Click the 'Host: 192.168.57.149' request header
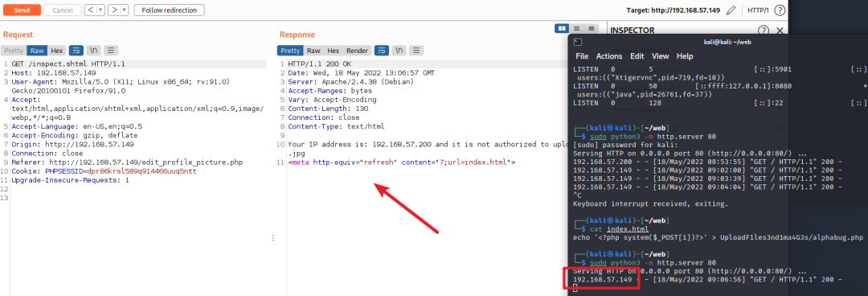This screenshot has height=296, width=868. (x=53, y=72)
